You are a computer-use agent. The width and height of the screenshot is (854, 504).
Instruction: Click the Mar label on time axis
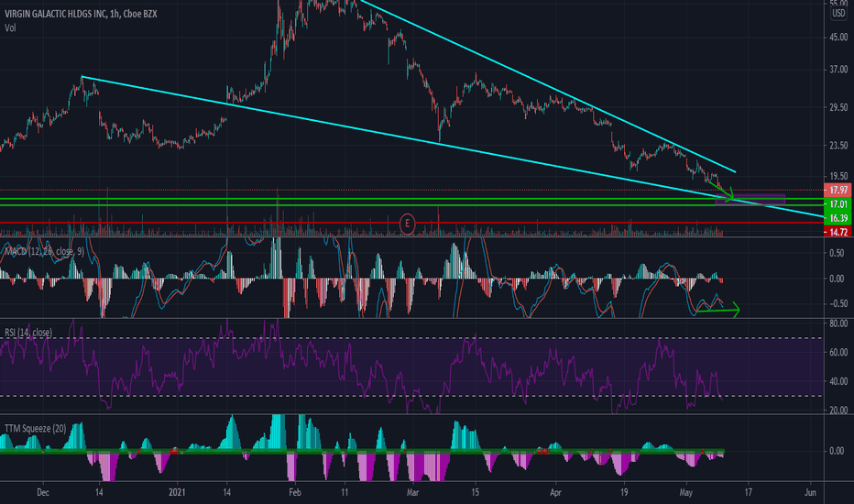tap(413, 493)
